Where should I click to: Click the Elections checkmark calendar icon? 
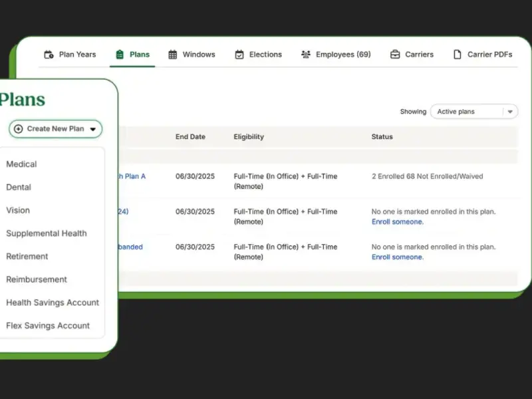(239, 55)
